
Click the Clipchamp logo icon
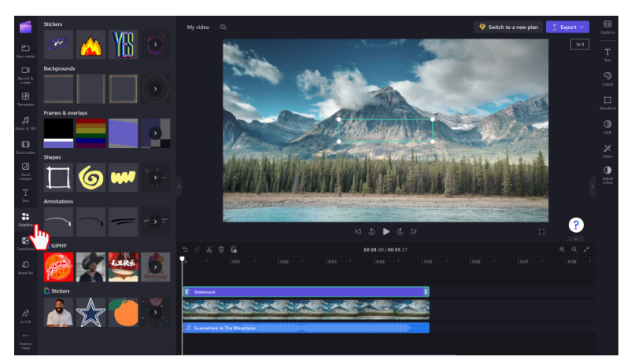(x=25, y=27)
